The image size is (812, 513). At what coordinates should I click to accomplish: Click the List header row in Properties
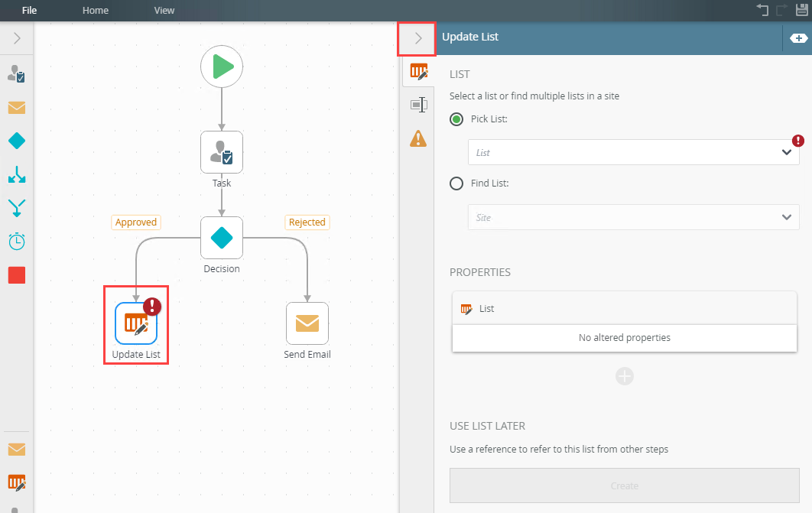coord(624,309)
